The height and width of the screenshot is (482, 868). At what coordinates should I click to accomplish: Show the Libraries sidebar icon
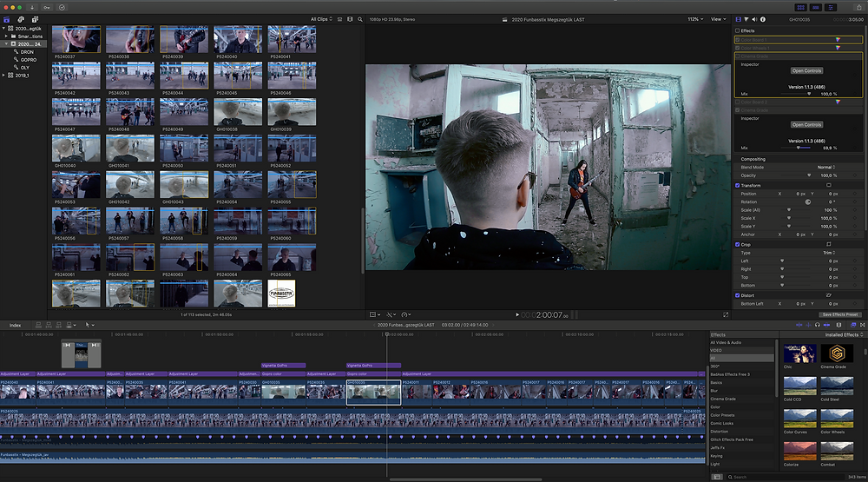[7, 19]
